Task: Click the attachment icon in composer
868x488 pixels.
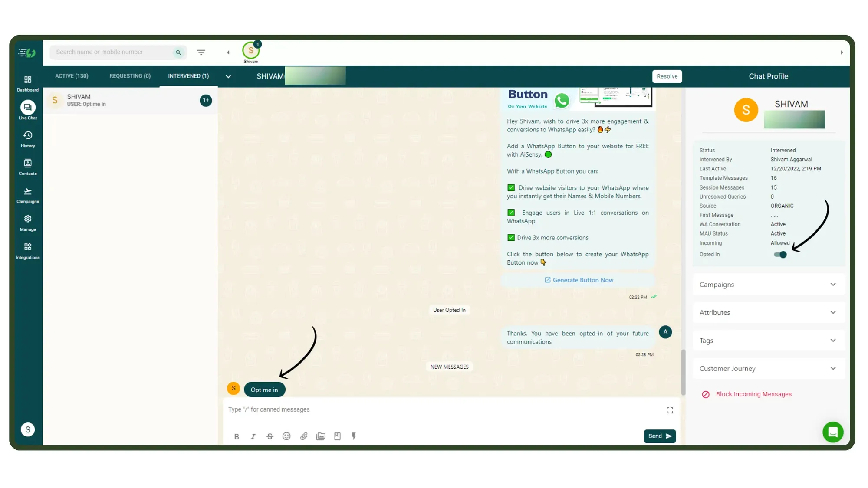Action: [x=304, y=436]
